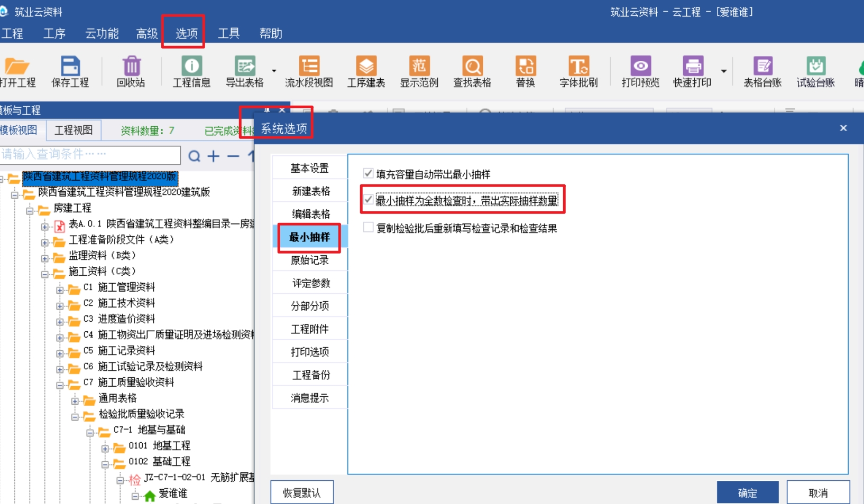864x504 pixels.
Task: Click the search magnifier icon in tree panel
Action: pyautogui.click(x=195, y=156)
